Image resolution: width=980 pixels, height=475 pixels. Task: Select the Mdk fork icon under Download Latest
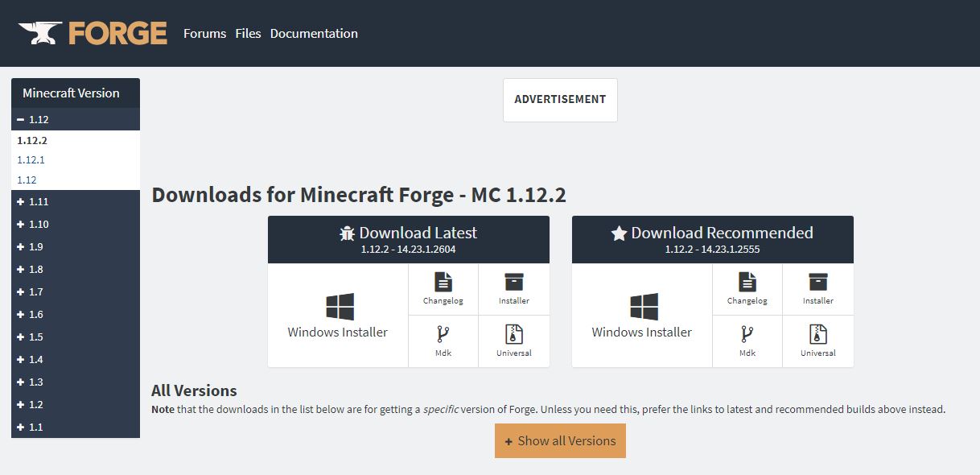tap(443, 334)
